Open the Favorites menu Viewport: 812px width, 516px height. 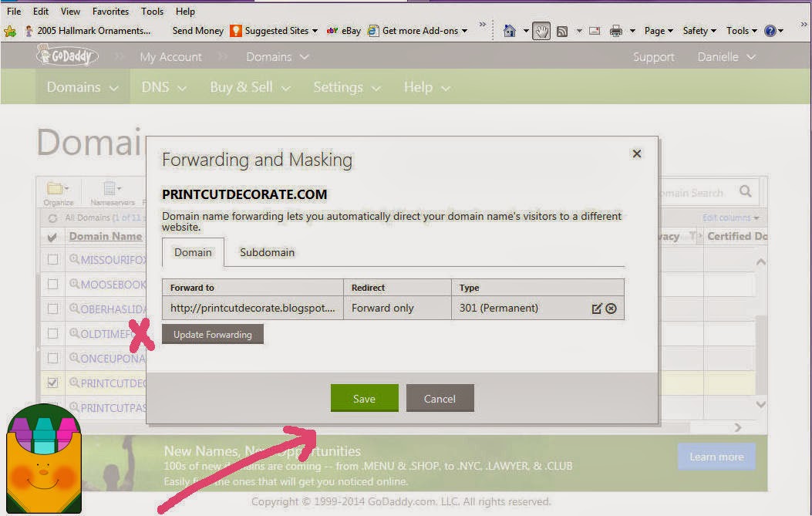tap(110, 12)
